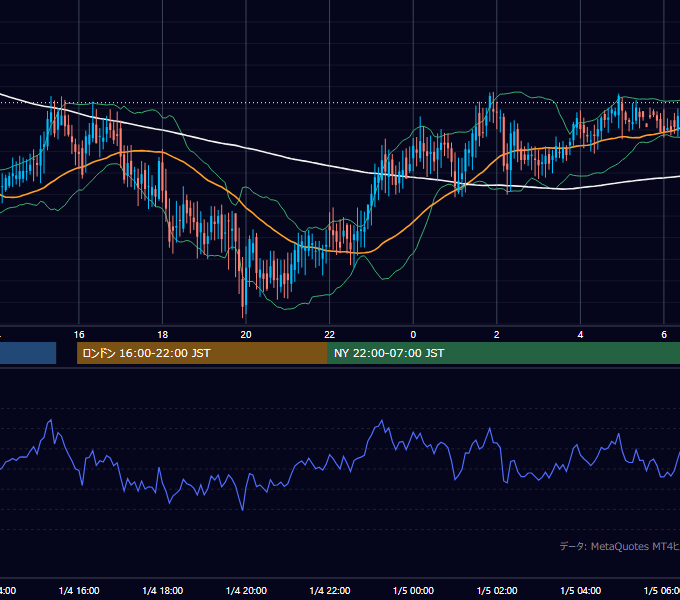The width and height of the screenshot is (680, 600).
Task: Click the '4' hour label on chart axis
Action: (580, 335)
